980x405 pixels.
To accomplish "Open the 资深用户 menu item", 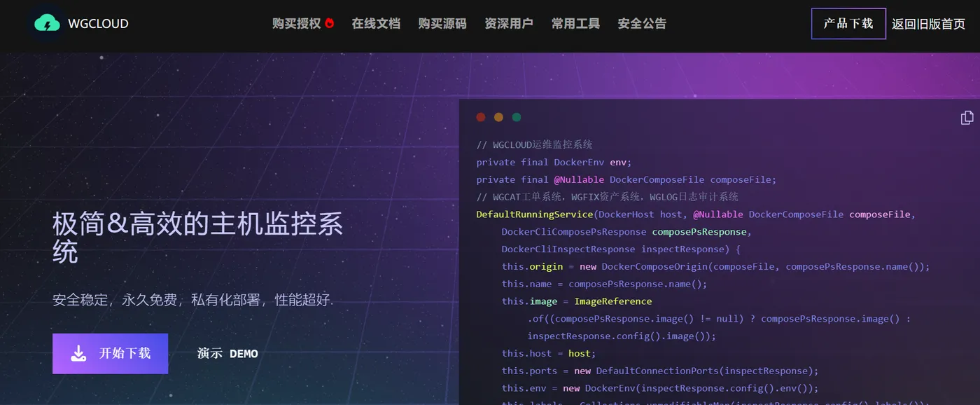I will [509, 24].
